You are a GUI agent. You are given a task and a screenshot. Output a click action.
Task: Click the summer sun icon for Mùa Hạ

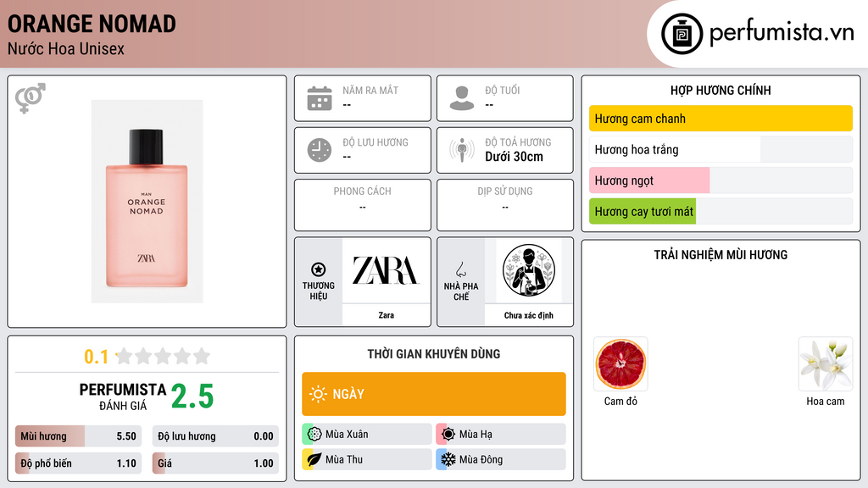pyautogui.click(x=448, y=434)
